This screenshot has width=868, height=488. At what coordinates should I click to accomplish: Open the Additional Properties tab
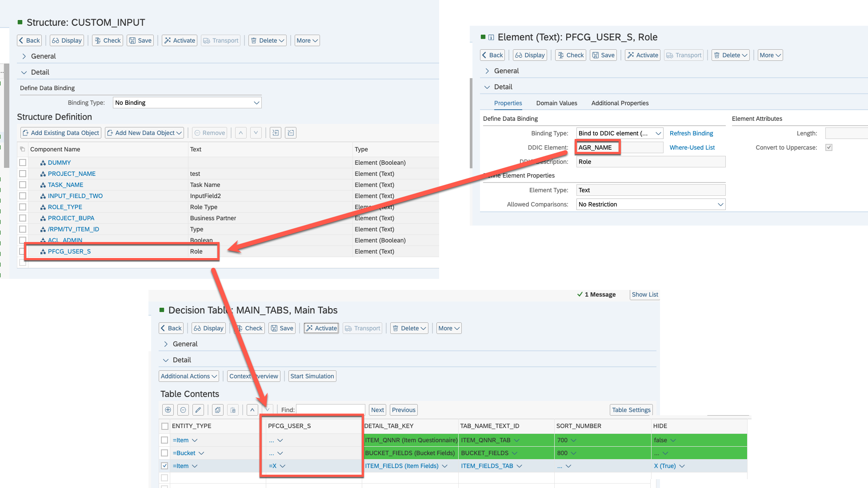(620, 103)
